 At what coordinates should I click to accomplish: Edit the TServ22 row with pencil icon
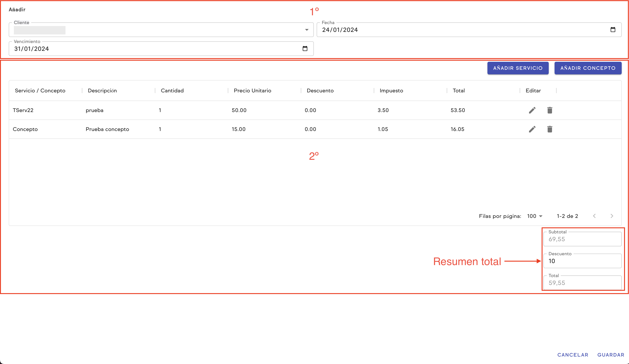coord(532,110)
